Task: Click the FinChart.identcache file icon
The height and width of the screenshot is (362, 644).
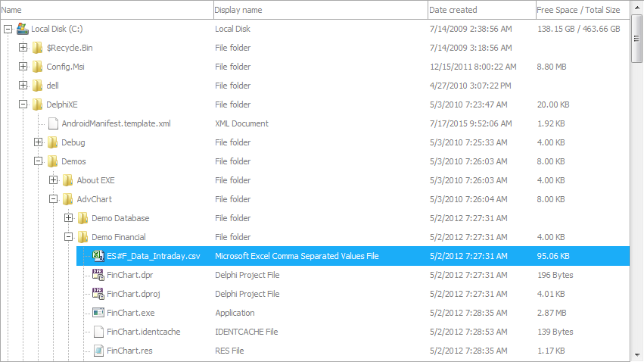Action: point(98,332)
